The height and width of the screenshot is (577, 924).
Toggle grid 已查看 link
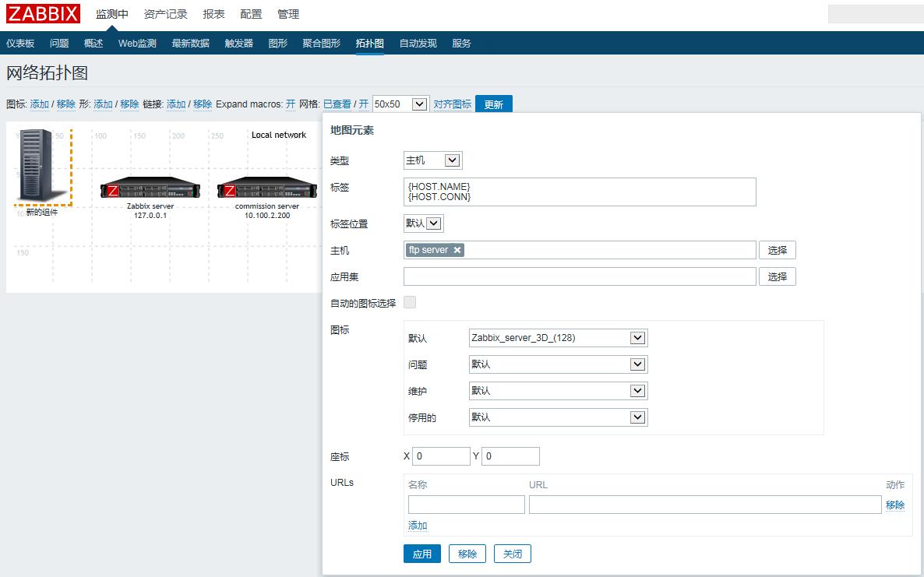pyautogui.click(x=337, y=104)
